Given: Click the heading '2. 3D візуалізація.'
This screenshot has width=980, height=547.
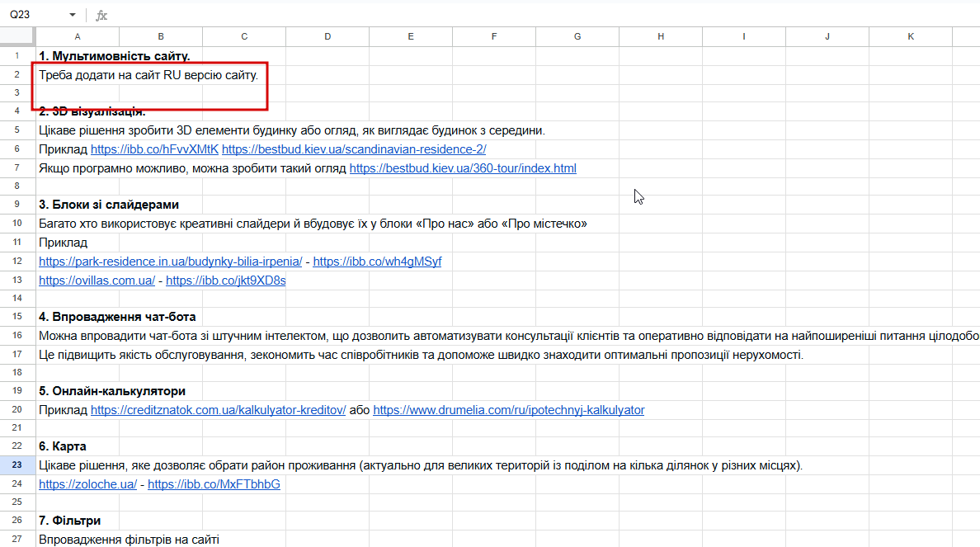Looking at the screenshot, I should pos(92,112).
